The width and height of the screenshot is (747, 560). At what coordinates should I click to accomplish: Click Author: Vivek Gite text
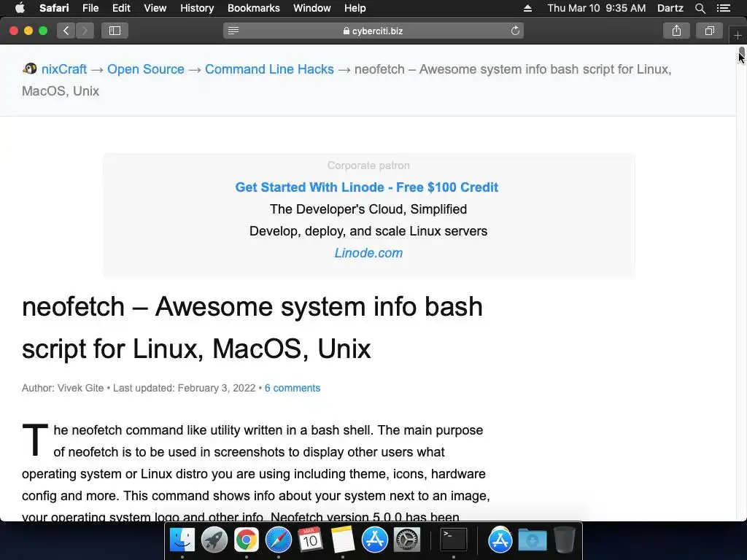tap(63, 388)
